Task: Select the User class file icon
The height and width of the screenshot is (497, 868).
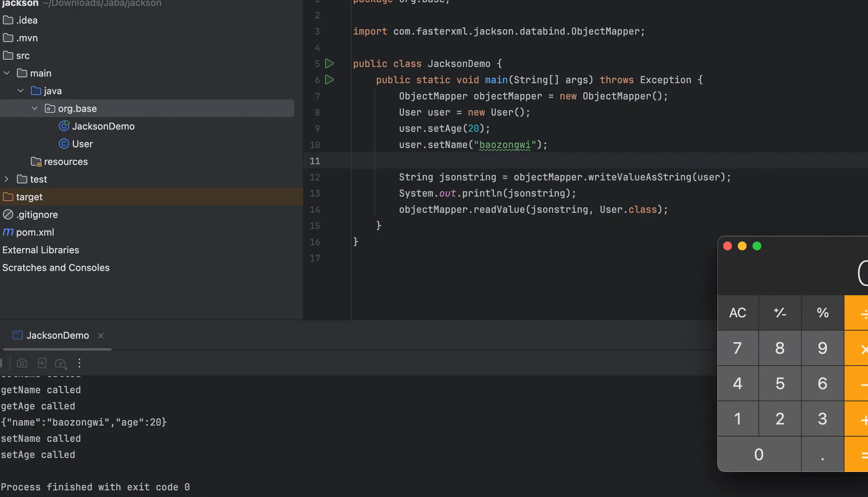Action: tap(64, 144)
